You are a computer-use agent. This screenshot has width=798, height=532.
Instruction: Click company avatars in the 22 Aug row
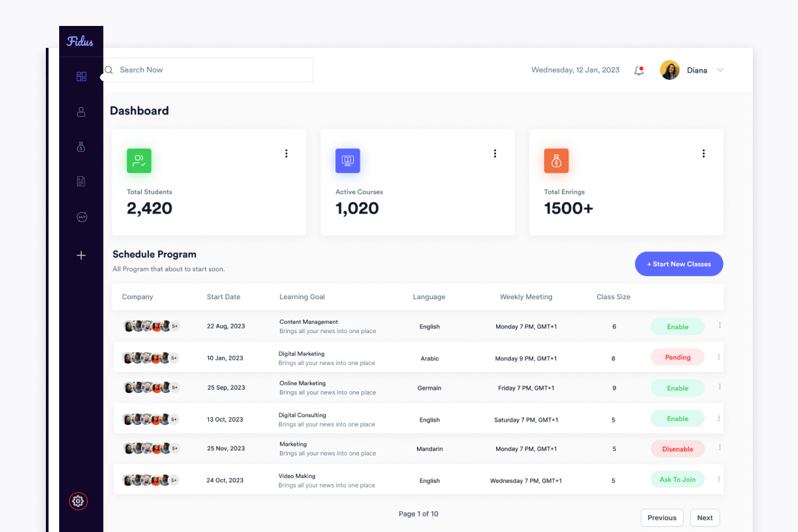(x=152, y=326)
